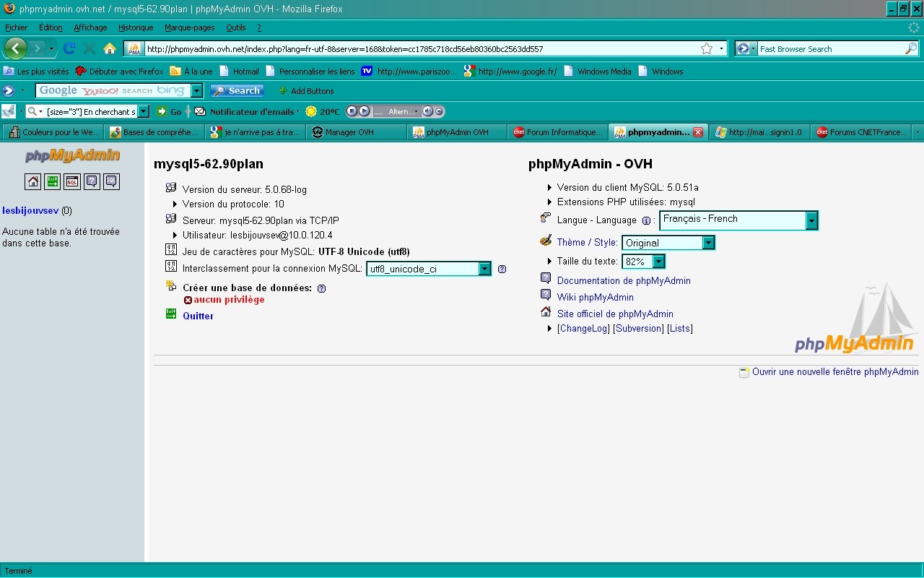
Task: Open phpMyAdmin home icon in sidebar
Action: coord(33,181)
